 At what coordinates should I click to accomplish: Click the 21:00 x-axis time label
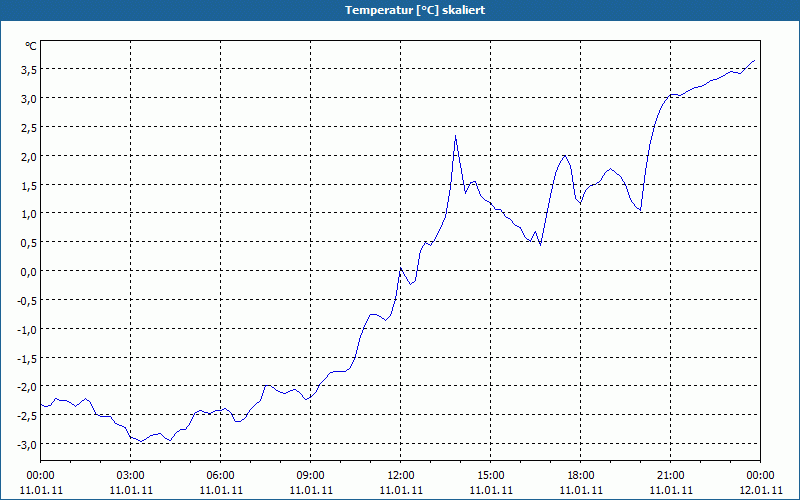[670, 475]
